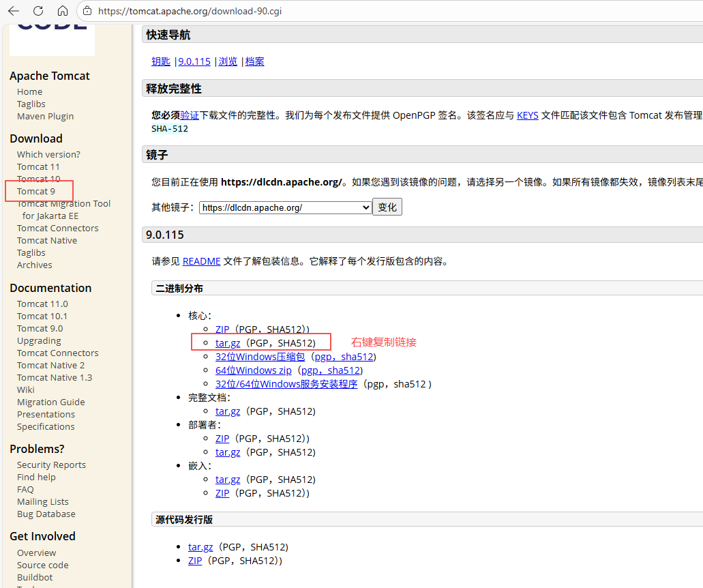Download the 部署者 tar.gz
This screenshot has height=588, width=703.
(228, 452)
